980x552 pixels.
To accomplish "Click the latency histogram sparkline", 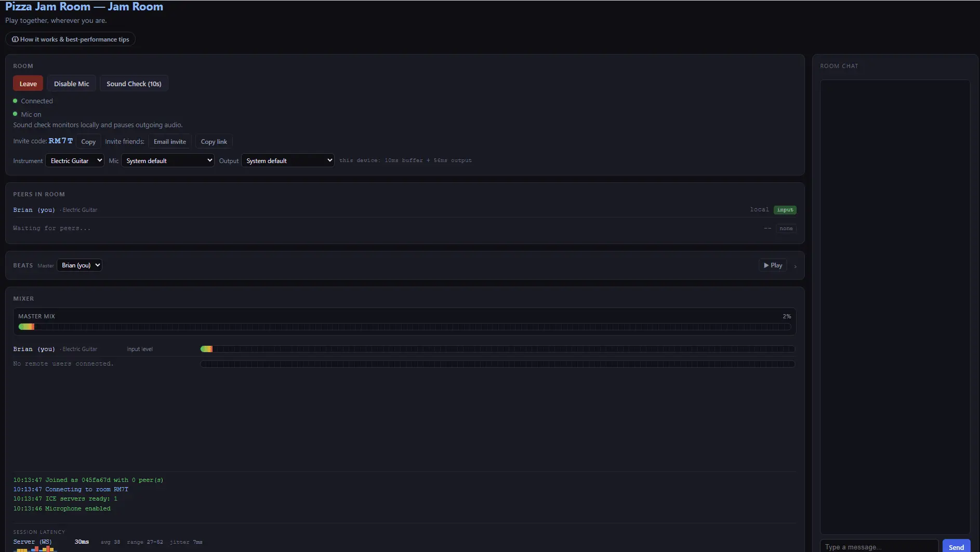I will coord(35,549).
